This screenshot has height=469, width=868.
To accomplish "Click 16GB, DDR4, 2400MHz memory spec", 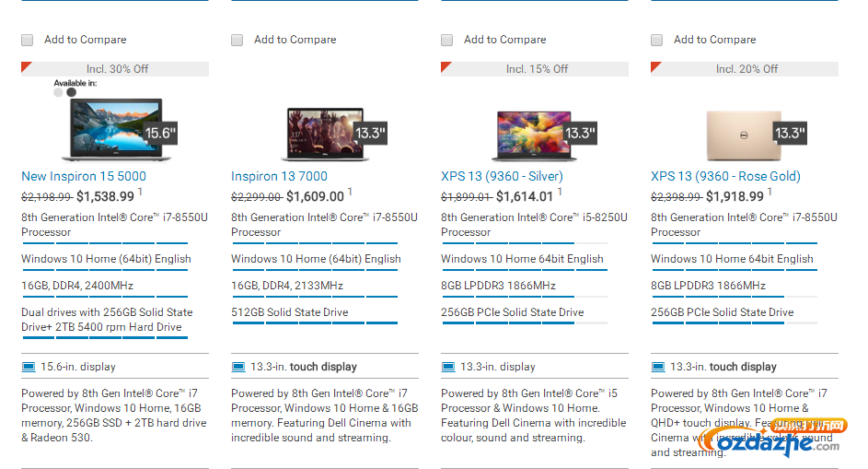I will pyautogui.click(x=77, y=286).
